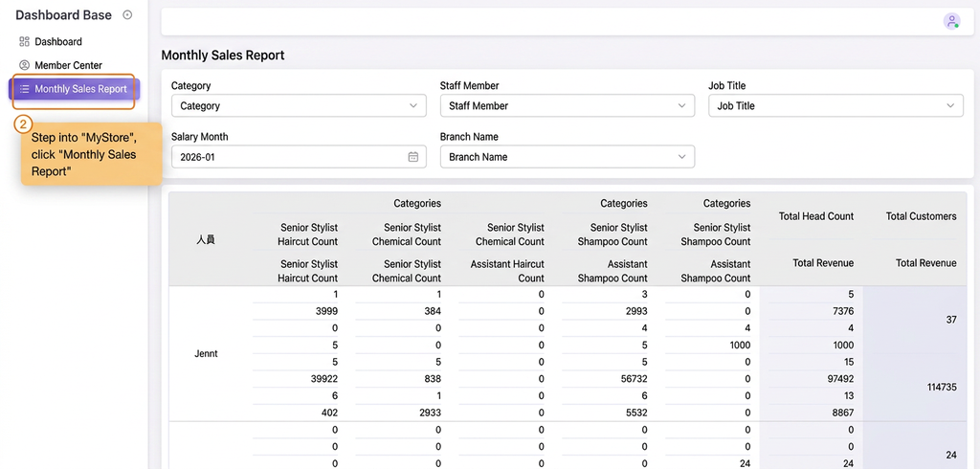Click the Assistant Haircut Count header

pyautogui.click(x=507, y=271)
